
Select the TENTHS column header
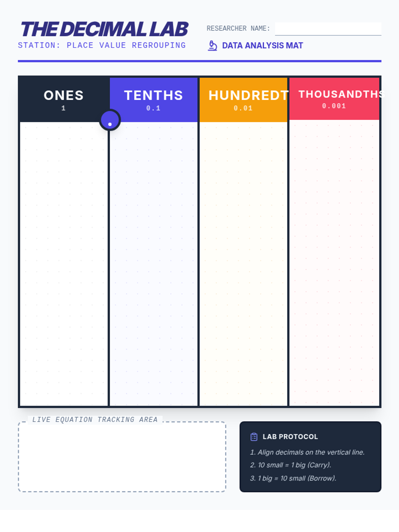tap(154, 100)
